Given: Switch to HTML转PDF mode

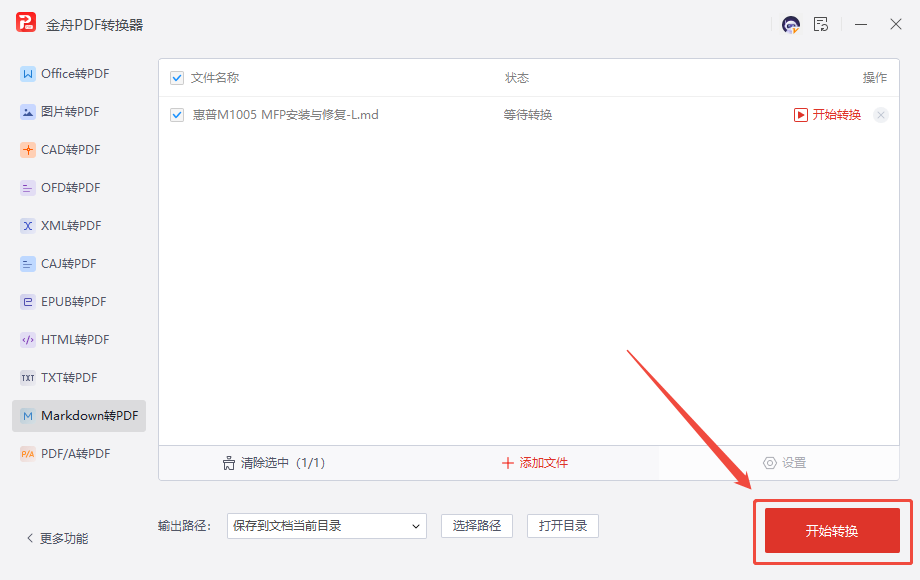Looking at the screenshot, I should coord(79,340).
